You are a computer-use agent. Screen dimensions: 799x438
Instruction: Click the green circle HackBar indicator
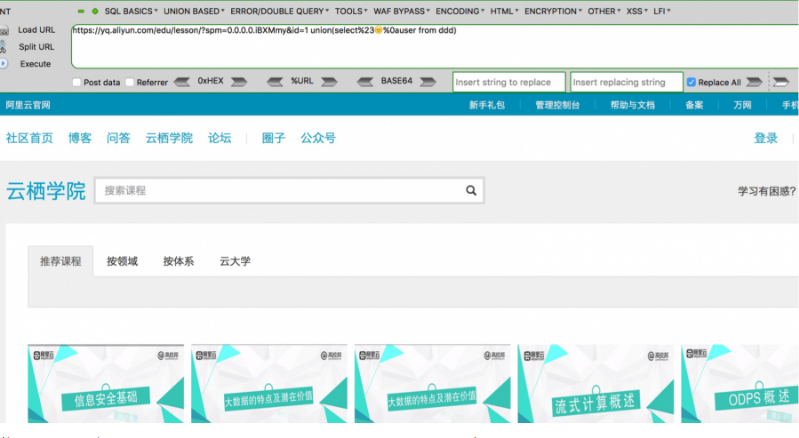click(x=95, y=11)
